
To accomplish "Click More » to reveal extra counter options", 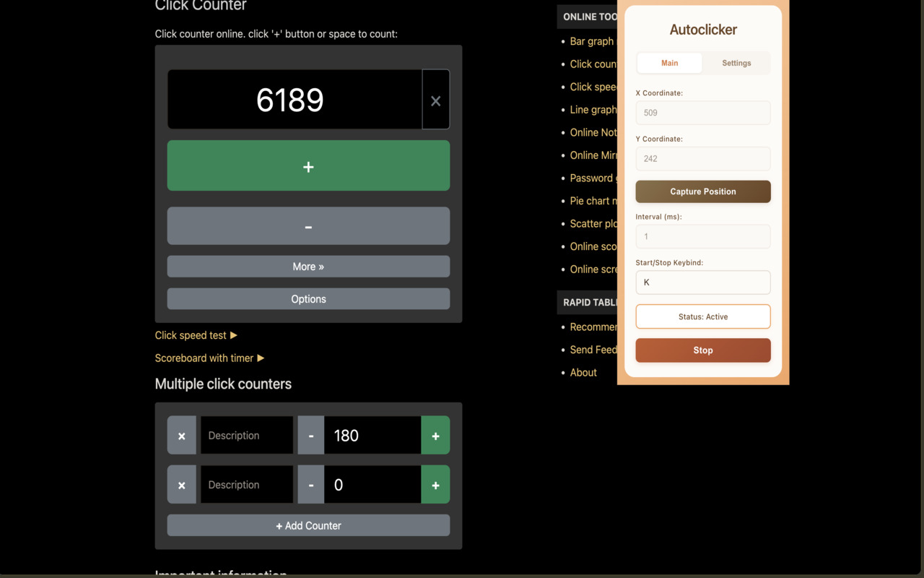I will click(308, 266).
